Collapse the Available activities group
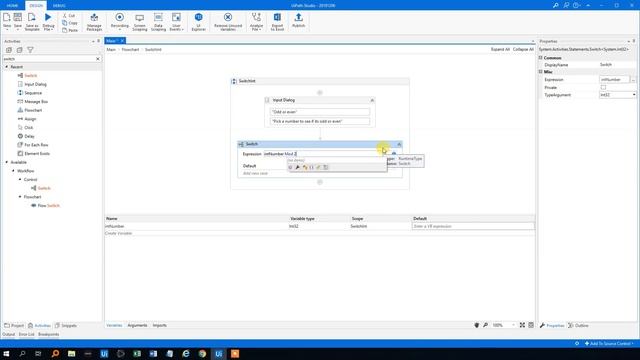Image resolution: width=640 pixels, height=360 pixels. click(x=7, y=162)
